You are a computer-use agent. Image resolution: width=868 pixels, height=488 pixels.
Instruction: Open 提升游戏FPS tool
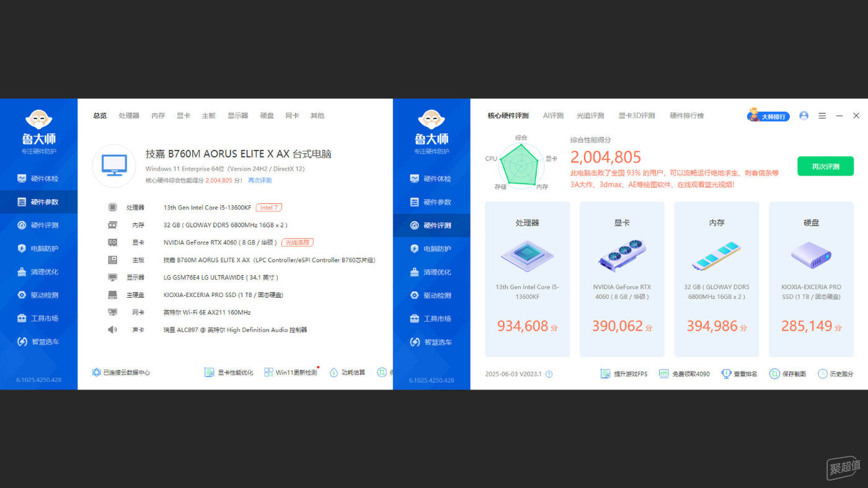[624, 374]
